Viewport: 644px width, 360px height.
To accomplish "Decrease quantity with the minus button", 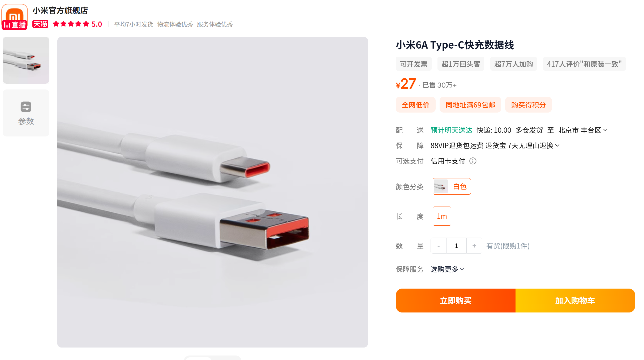I will coord(439,246).
